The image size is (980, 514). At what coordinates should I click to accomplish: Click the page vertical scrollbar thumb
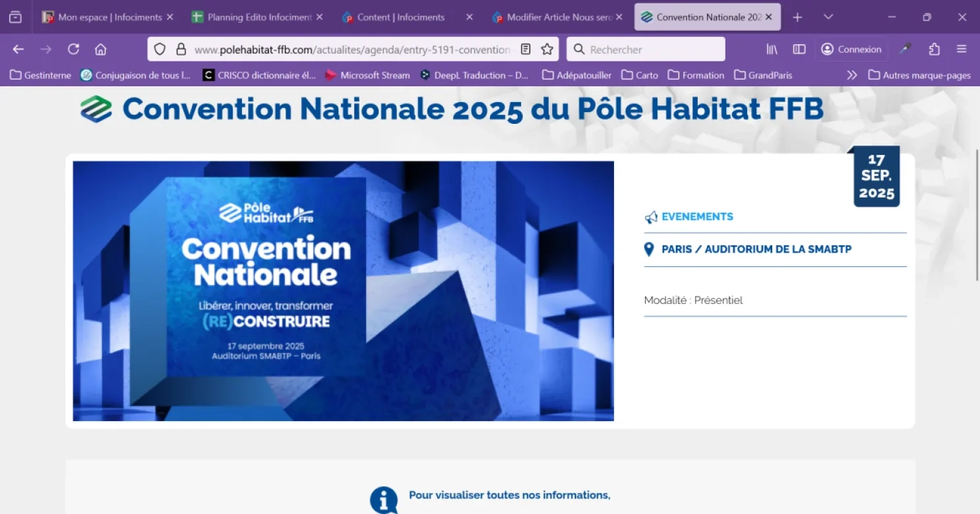(x=977, y=215)
